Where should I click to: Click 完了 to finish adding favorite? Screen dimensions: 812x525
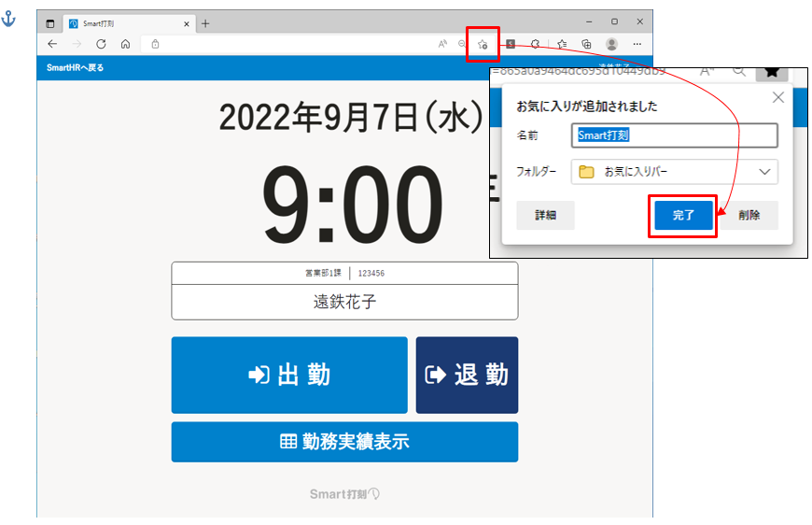click(x=683, y=215)
